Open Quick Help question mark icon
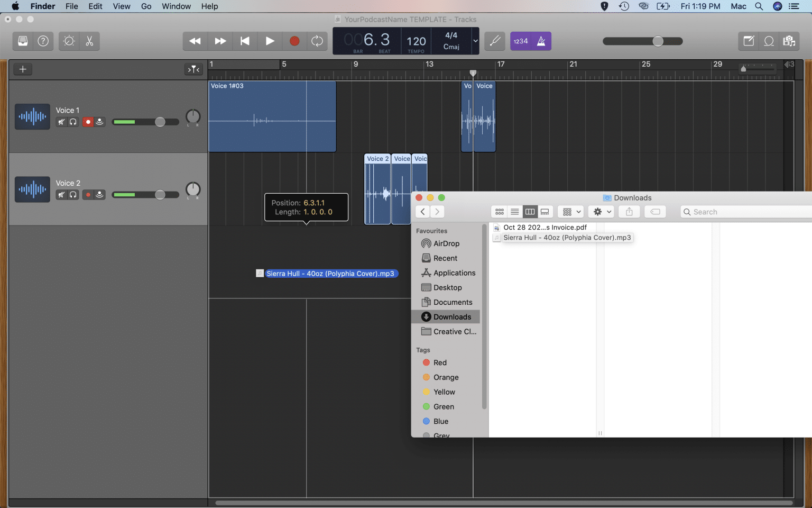 [43, 41]
